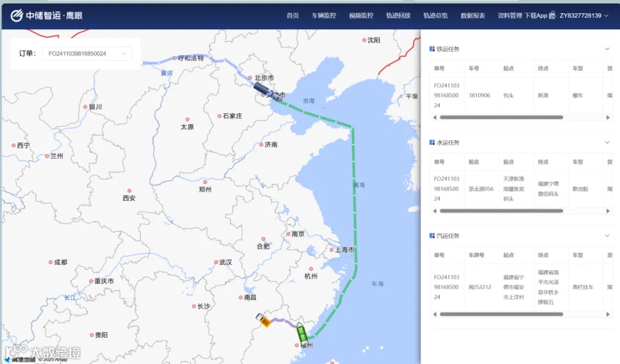Open 轨迹回放 menu item
Image resolution: width=620 pixels, height=364 pixels.
398,16
